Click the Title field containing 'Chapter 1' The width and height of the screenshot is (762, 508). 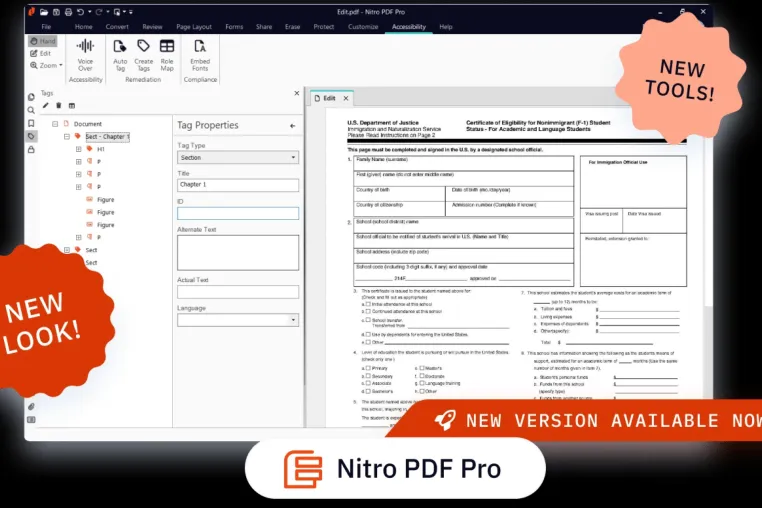(238, 185)
